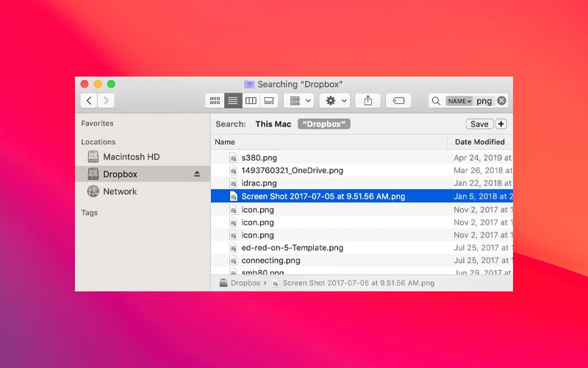Open the NAME search token dropdown
Image resolution: width=588 pixels, height=368 pixels.
tap(459, 101)
